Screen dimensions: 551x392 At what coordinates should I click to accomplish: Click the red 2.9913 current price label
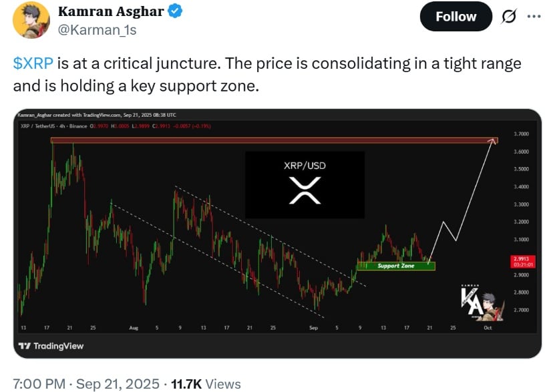522,262
